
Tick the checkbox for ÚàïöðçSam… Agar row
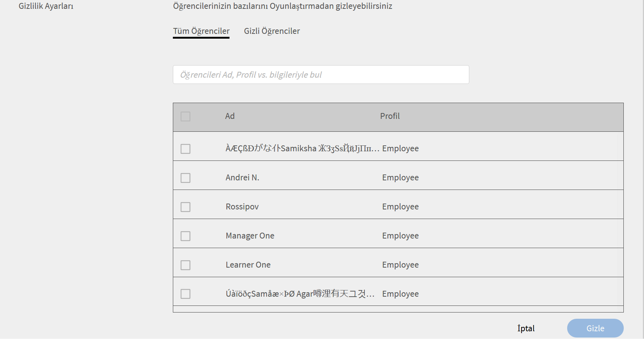(x=185, y=294)
